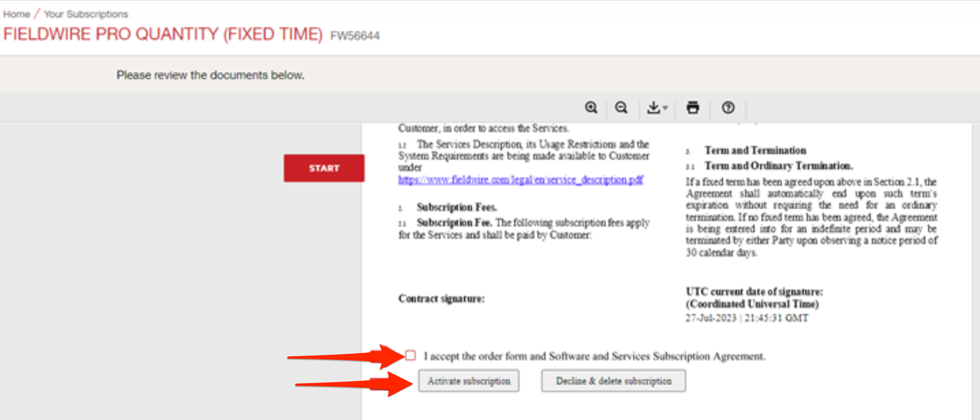The width and height of the screenshot is (980, 420).
Task: Zoom in on the document viewer
Action: pos(591,107)
